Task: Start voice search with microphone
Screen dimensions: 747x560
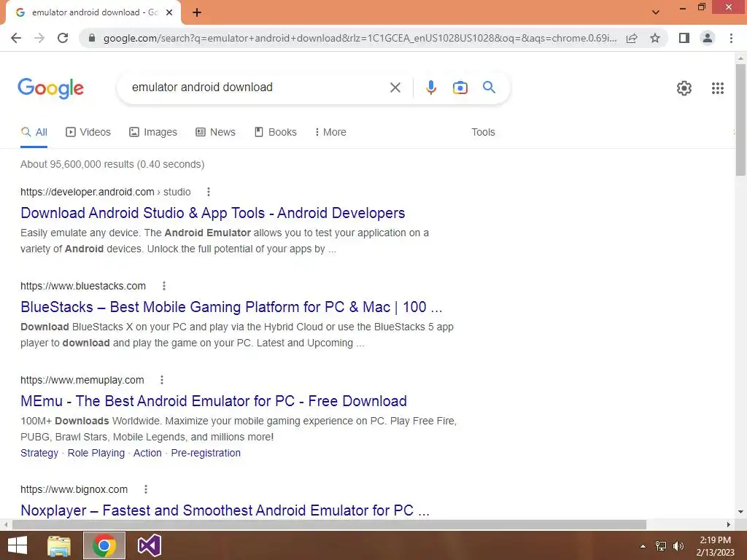Action: pyautogui.click(x=430, y=87)
